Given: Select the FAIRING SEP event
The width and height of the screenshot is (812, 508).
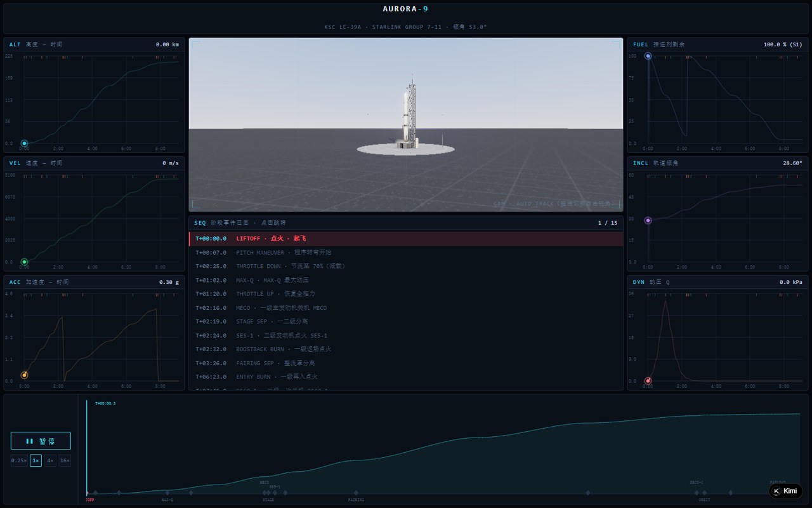Looking at the screenshot, I should (x=406, y=363).
